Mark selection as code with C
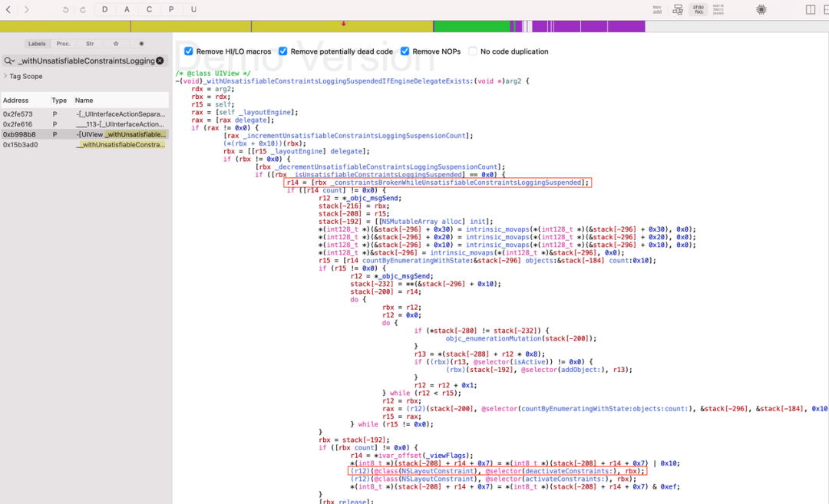The height and width of the screenshot is (504, 829). point(149,9)
